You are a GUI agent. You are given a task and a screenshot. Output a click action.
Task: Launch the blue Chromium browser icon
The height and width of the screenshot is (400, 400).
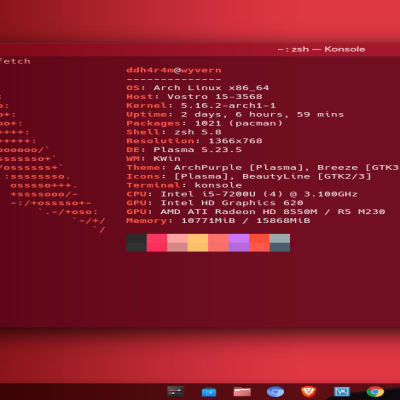275,392
